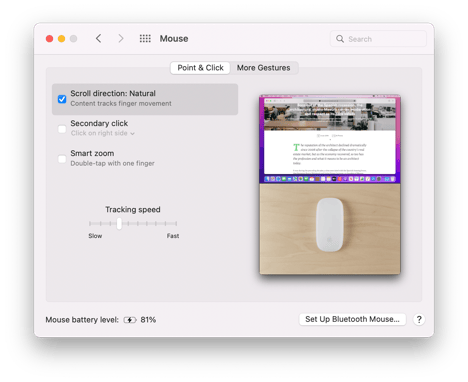Image resolution: width=468 pixels, height=382 pixels.
Task: Close the Mouse preferences window
Action: coord(49,39)
